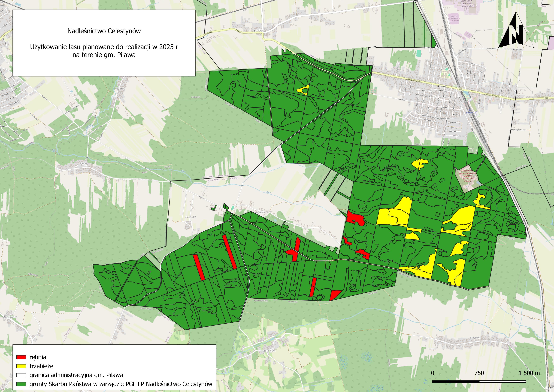Click the white granica administracyjna legend swatch
The image size is (554, 392).
coord(21,375)
